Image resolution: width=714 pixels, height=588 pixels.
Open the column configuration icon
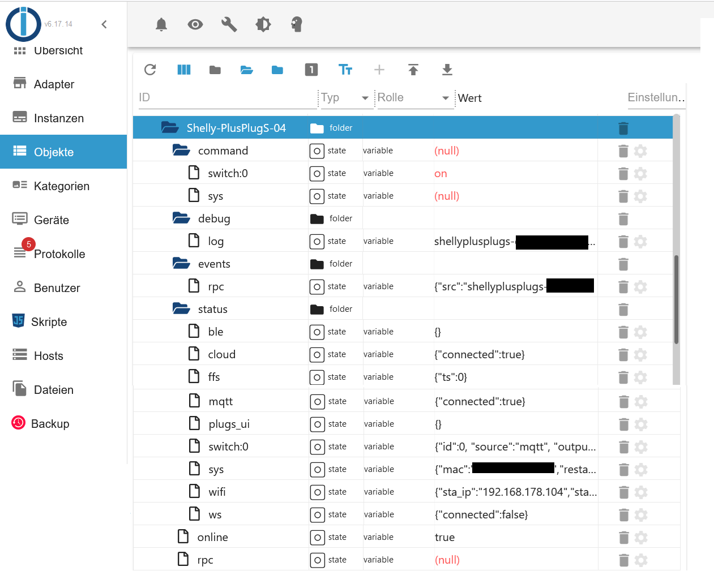point(184,70)
